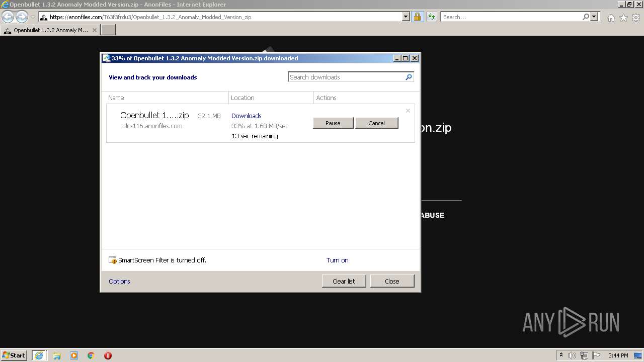644x362 pixels.
Task: Pause the Openbullet zip download
Action: tap(333, 123)
